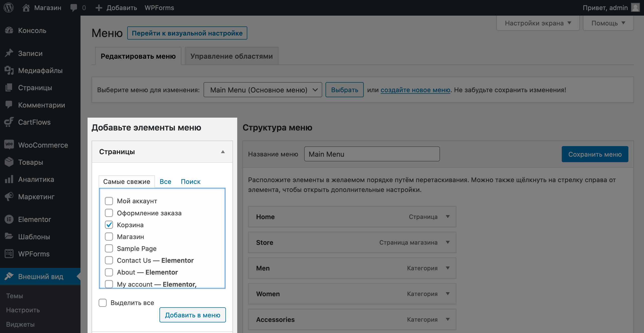Click the создайте новое меню link
Viewport: 644px width, 333px height.
click(x=415, y=90)
